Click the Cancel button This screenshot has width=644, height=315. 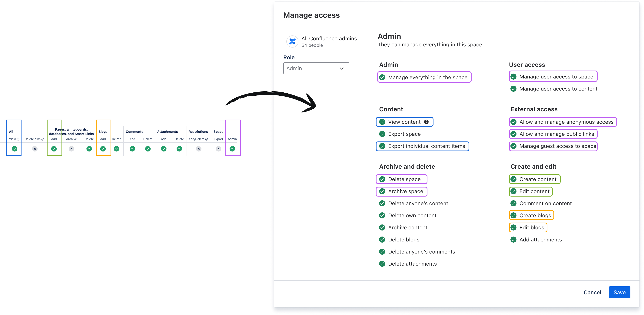(592, 292)
